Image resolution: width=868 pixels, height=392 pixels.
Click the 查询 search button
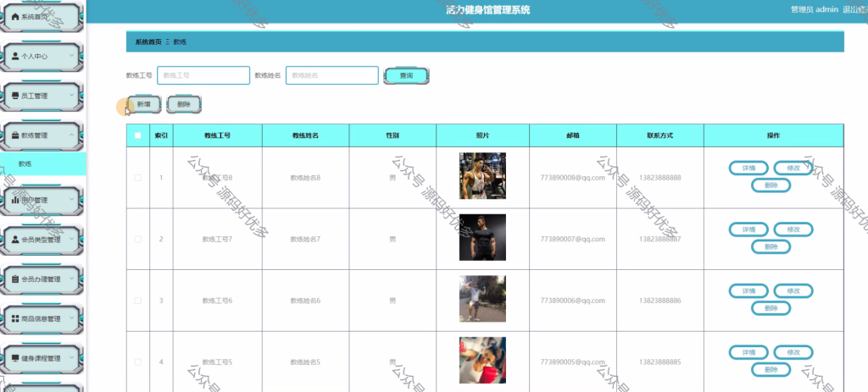tap(406, 75)
